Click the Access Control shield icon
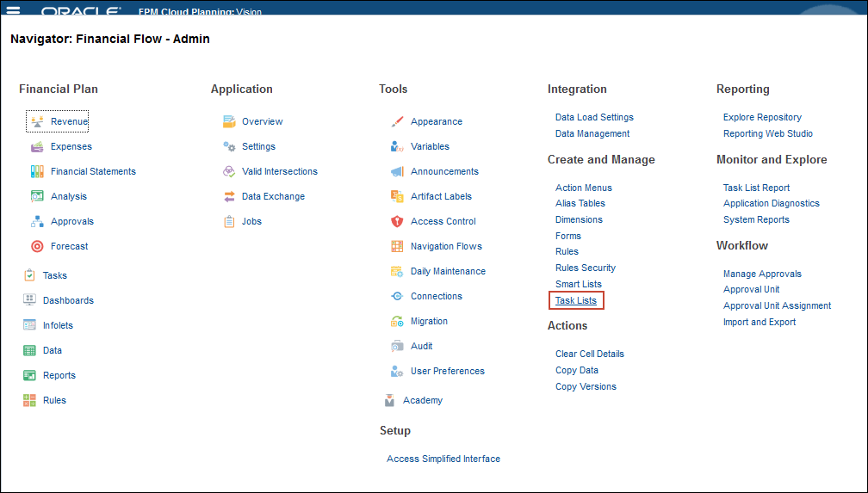This screenshot has height=493, width=868. coord(397,221)
